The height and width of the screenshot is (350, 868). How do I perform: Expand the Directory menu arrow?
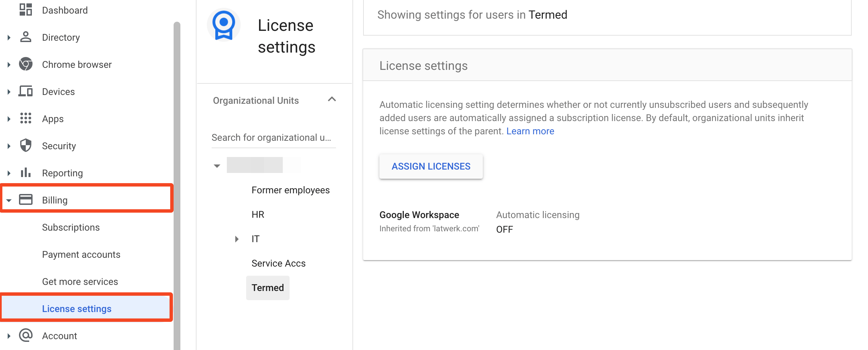coord(9,37)
